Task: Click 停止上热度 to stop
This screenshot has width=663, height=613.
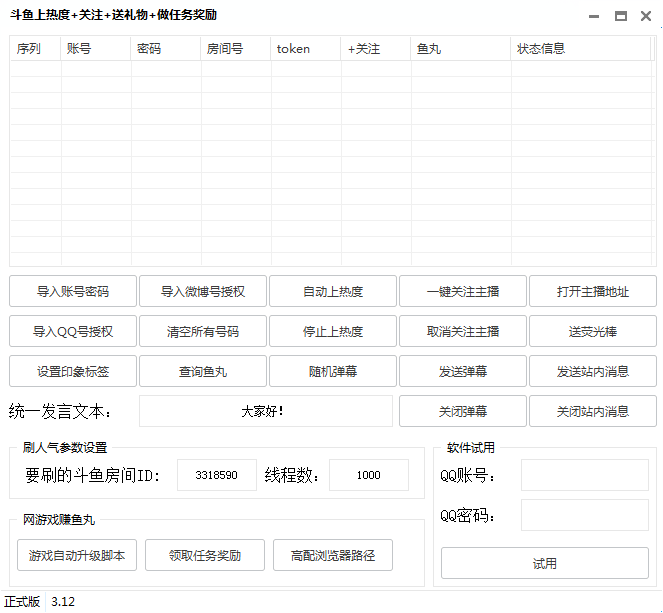Action: click(333, 331)
